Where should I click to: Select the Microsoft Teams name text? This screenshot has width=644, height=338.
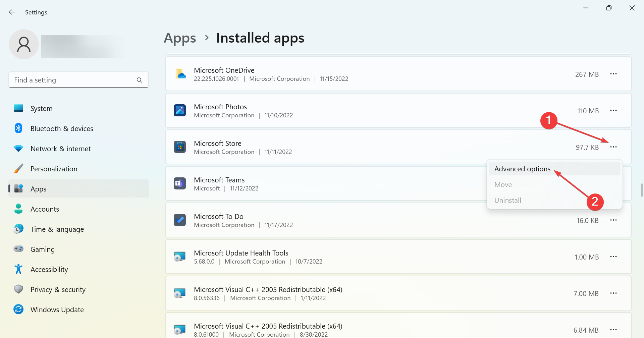(x=219, y=180)
